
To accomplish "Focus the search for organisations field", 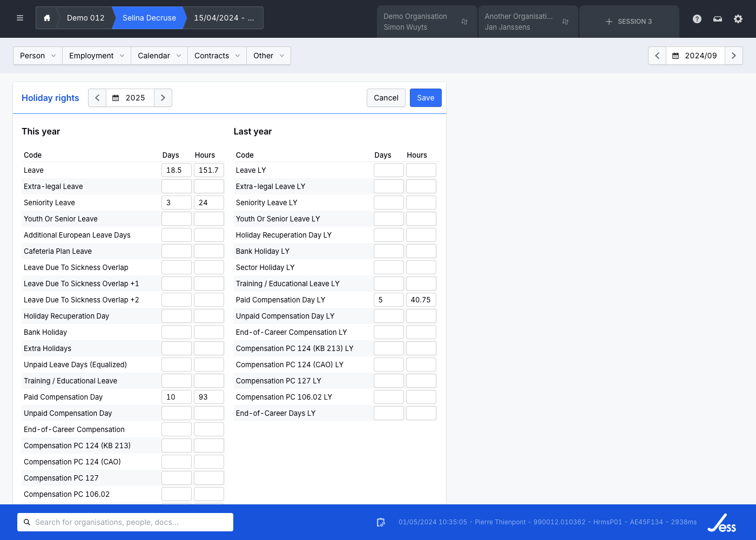I will coord(130,522).
